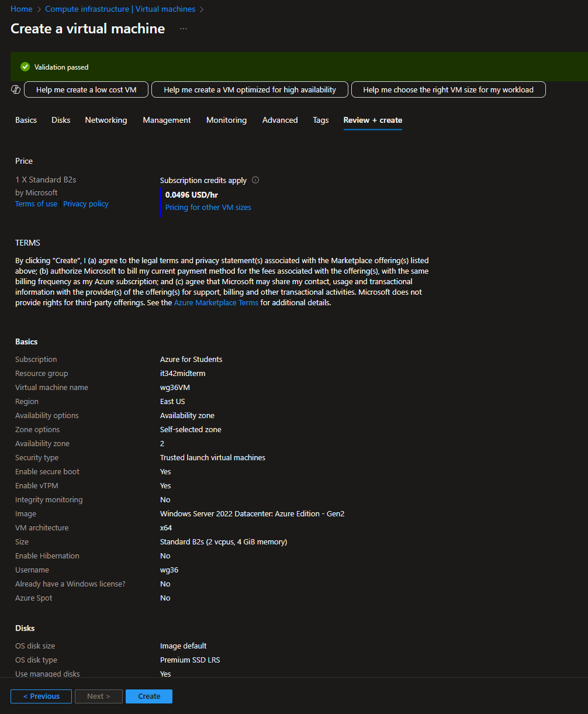Click 'Help me choose the right VM size'
This screenshot has width=588, height=714.
tap(448, 89)
